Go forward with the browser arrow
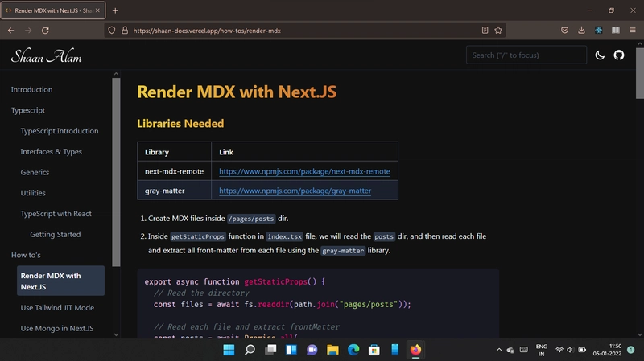 coord(28,31)
